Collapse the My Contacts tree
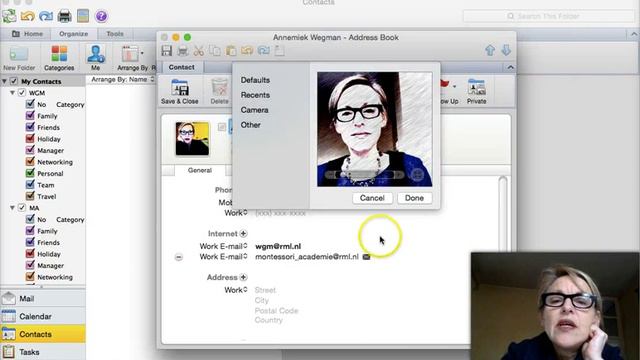640x360 pixels. click(x=4, y=81)
